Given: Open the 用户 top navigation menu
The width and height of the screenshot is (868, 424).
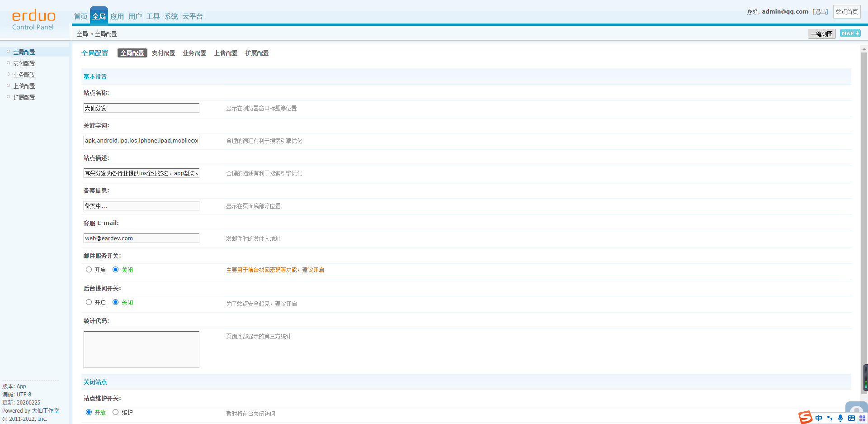Looking at the screenshot, I should point(135,16).
